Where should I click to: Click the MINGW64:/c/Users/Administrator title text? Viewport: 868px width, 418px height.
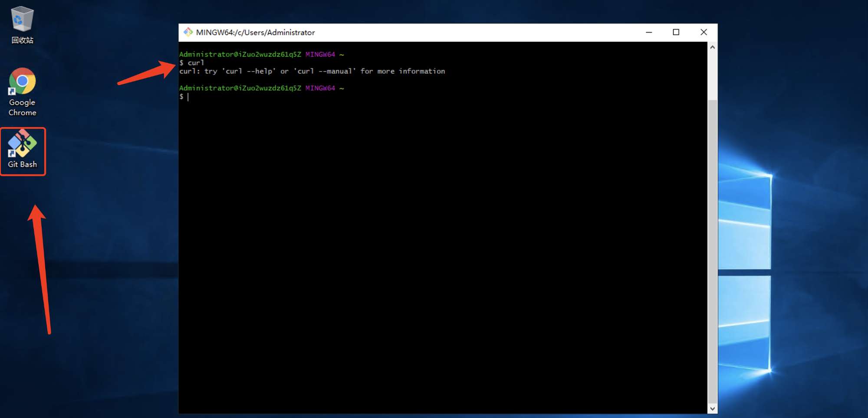255,33
